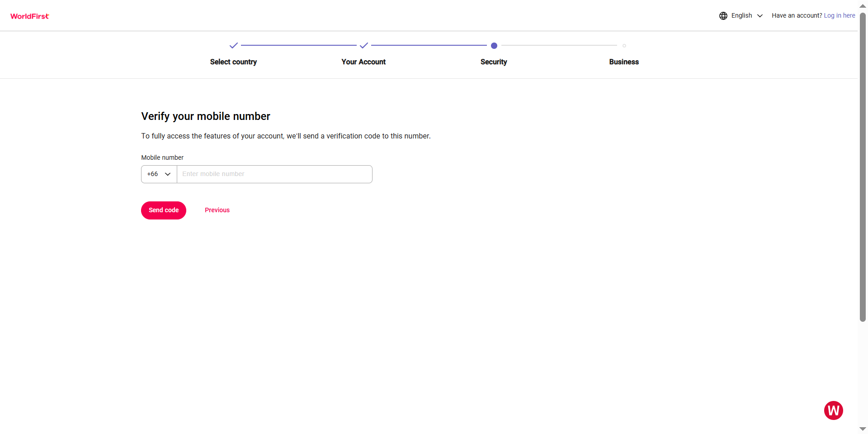Click the WorldFirst logo
Screen dimensions: 868x434
[30, 16]
